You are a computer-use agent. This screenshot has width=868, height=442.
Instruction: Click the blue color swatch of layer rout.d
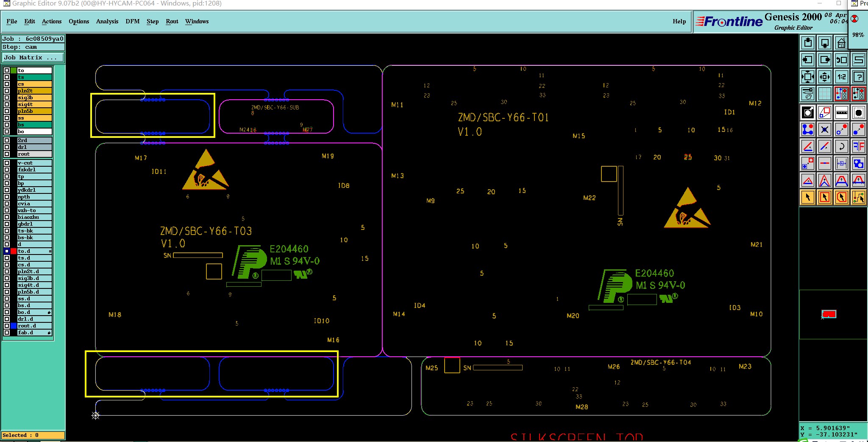point(14,326)
